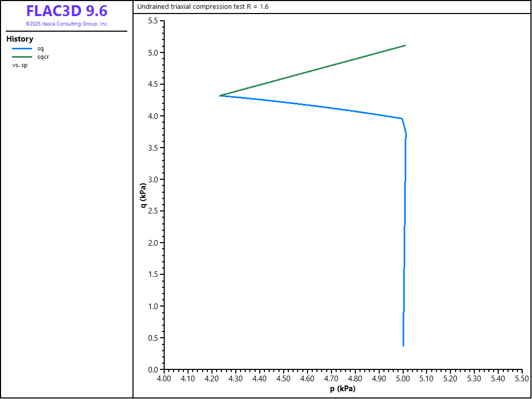The height and width of the screenshot is (399, 532).
Task: Click the upper right end of green sqcr line
Action: click(x=405, y=46)
